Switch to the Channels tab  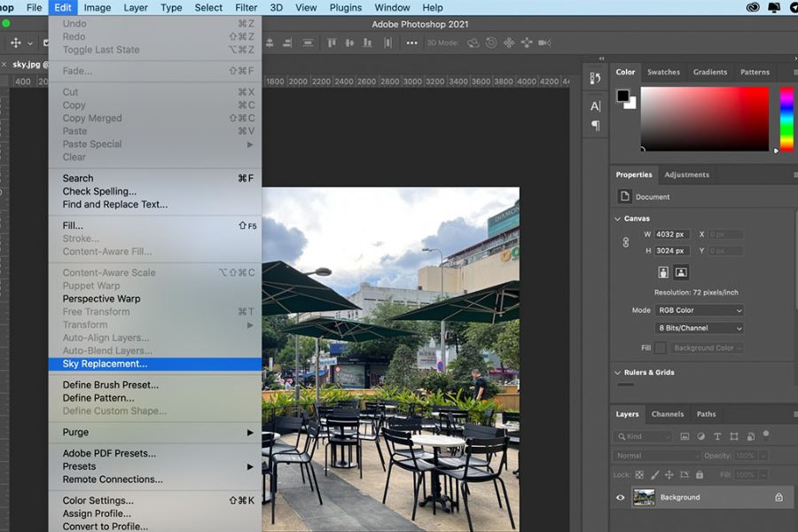tap(667, 414)
